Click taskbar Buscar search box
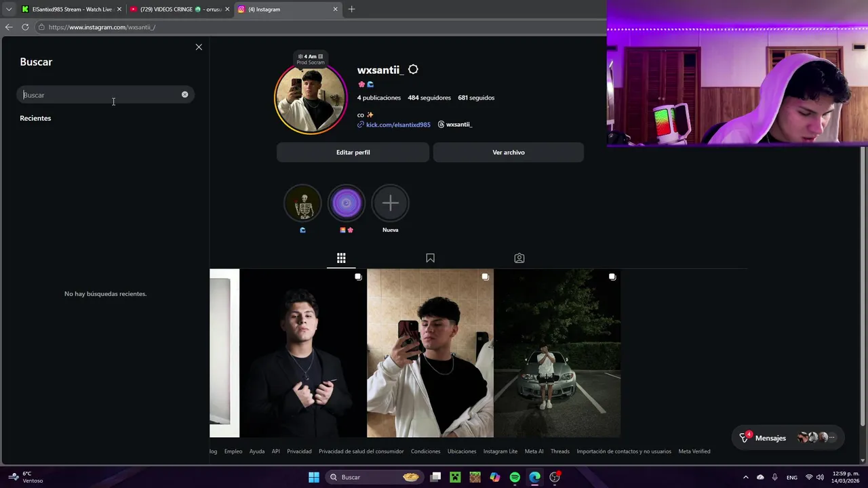 374,477
